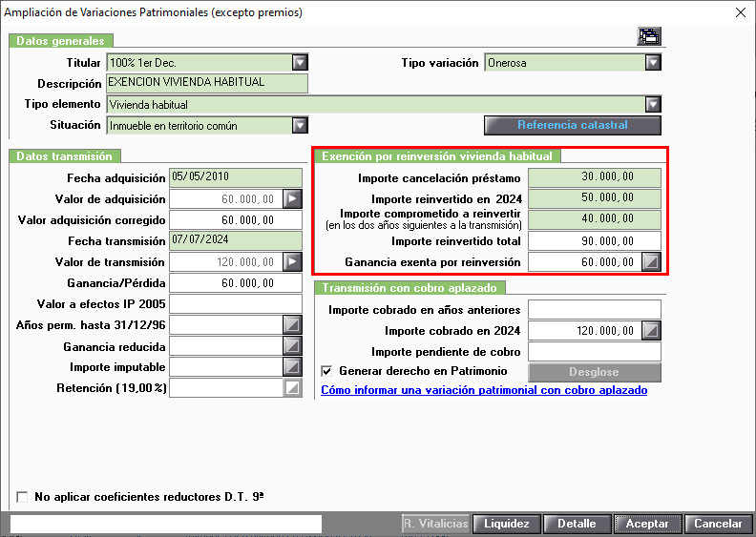Click the Valor de adquisición field
The height and width of the screenshot is (537, 756).
(x=225, y=199)
